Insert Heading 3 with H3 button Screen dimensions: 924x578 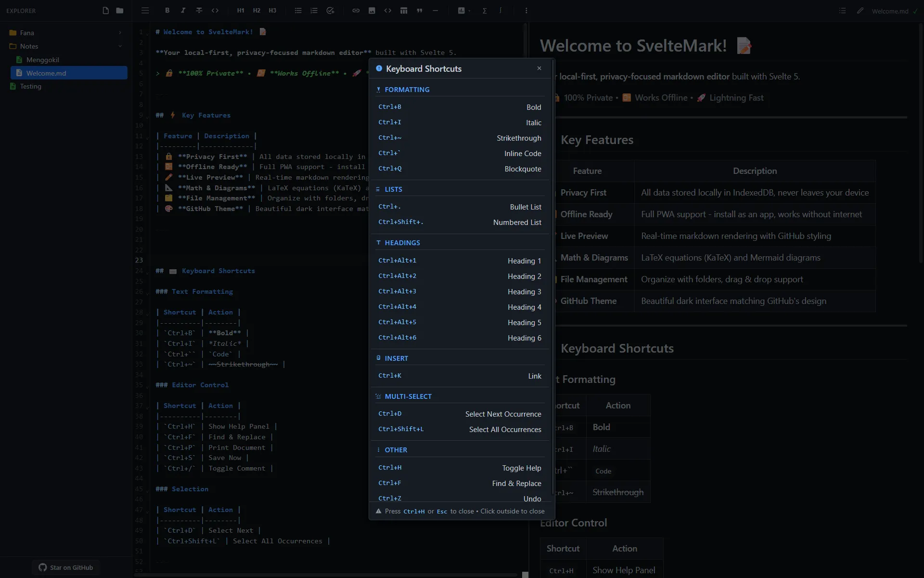tap(272, 11)
